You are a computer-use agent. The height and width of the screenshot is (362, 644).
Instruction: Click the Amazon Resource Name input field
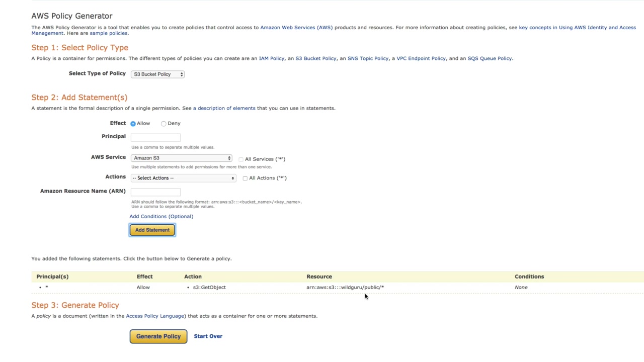coord(155,192)
